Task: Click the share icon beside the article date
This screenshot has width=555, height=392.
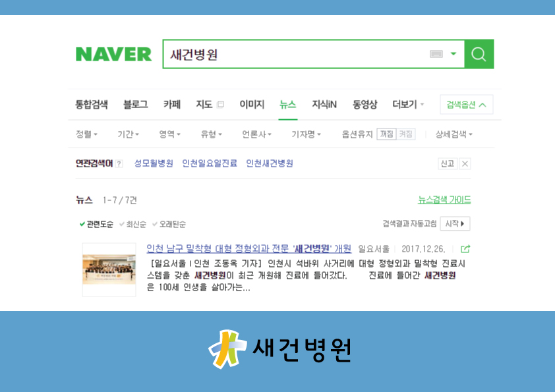Action: 465,249
